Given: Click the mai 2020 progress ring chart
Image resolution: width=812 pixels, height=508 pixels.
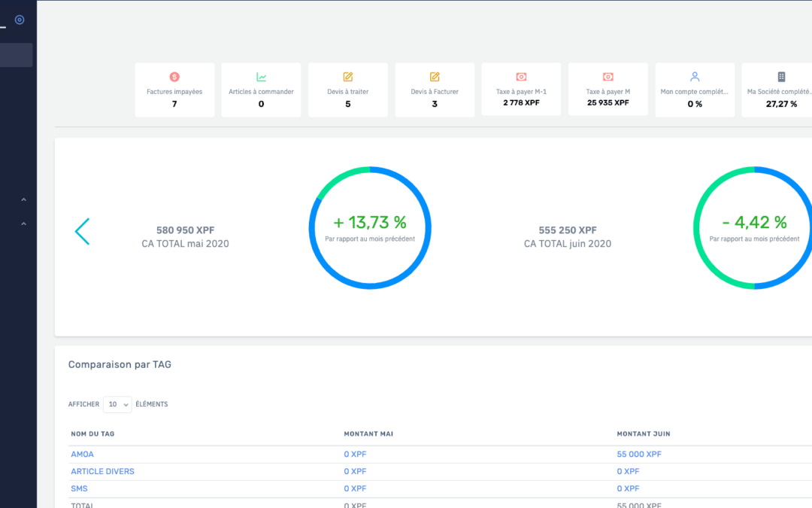Looking at the screenshot, I should (x=370, y=228).
